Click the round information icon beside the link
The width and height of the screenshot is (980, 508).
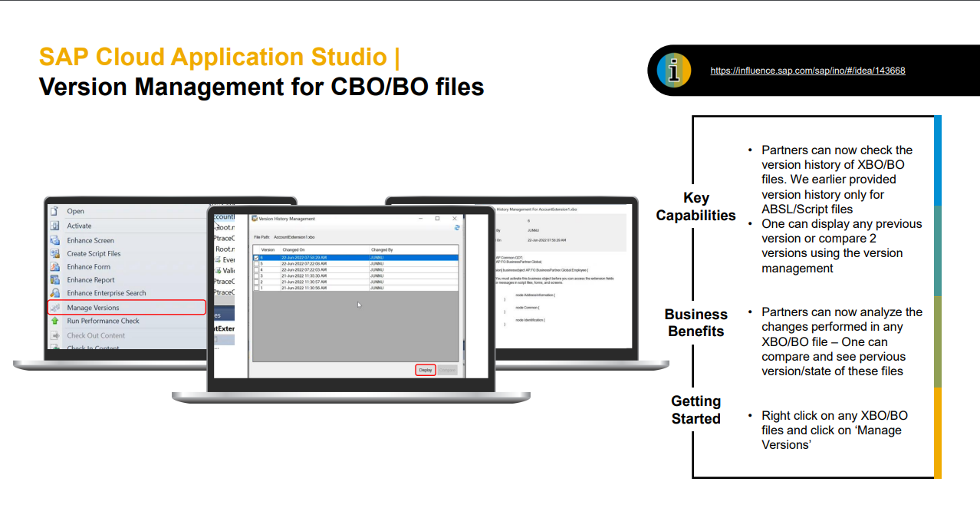674,71
